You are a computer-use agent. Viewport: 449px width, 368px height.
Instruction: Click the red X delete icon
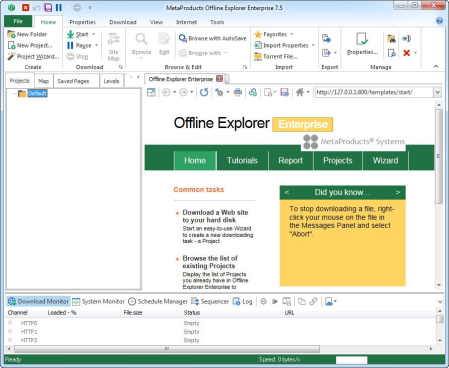tap(406, 53)
